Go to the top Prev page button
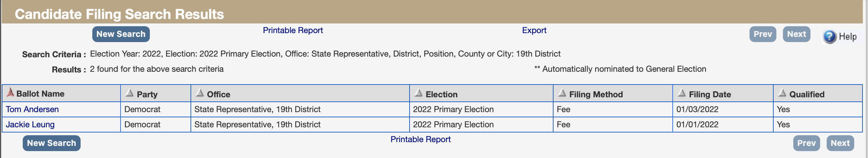This screenshot has height=158, width=868. click(x=763, y=34)
